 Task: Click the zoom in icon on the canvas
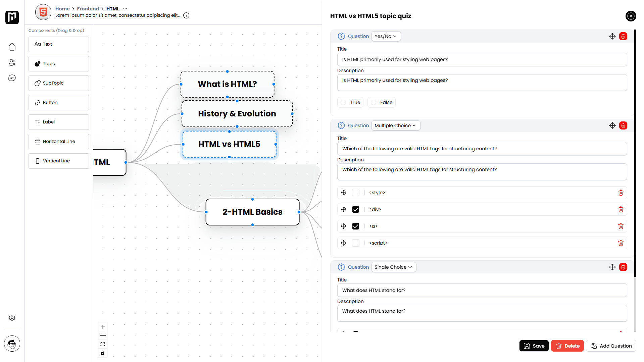103,326
